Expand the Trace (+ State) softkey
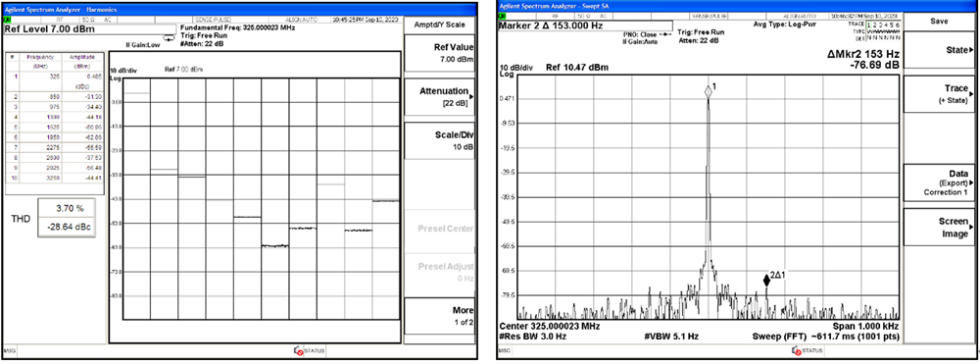The image size is (980, 364). click(x=940, y=94)
